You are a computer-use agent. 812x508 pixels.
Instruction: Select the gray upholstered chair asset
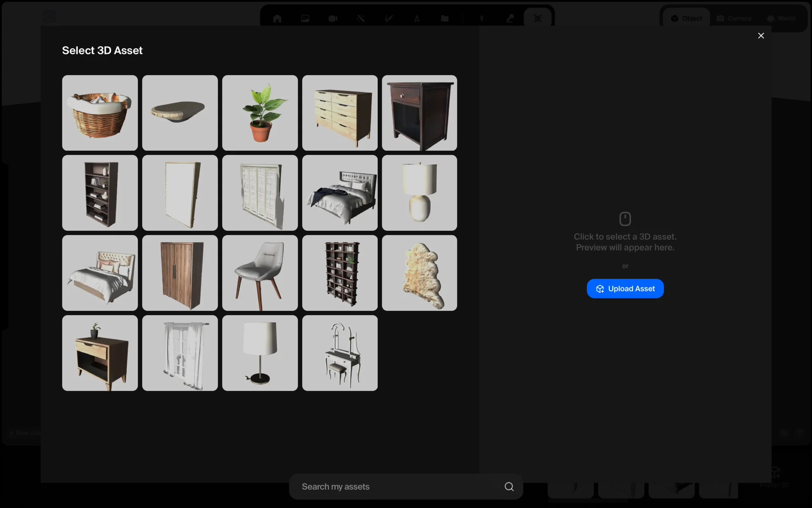[260, 273]
